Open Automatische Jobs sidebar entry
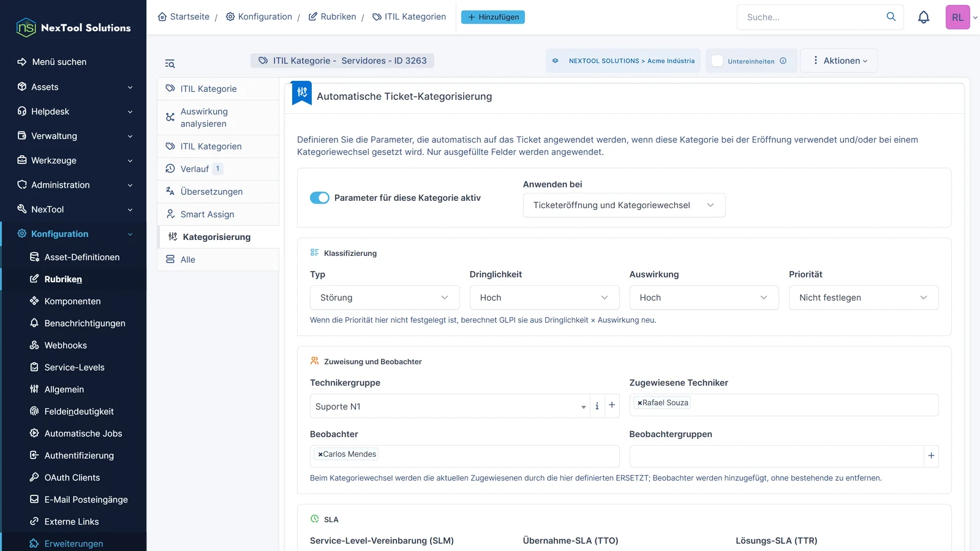This screenshot has height=551, width=980. tap(83, 433)
